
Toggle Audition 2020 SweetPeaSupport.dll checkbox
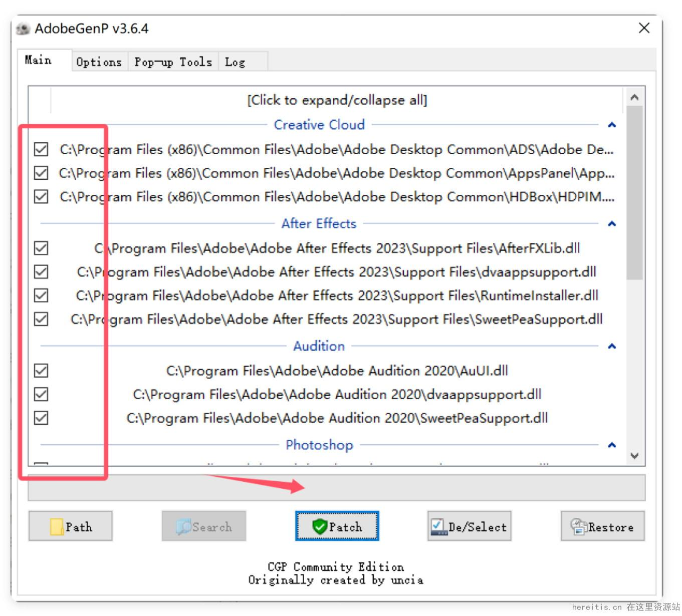point(41,418)
